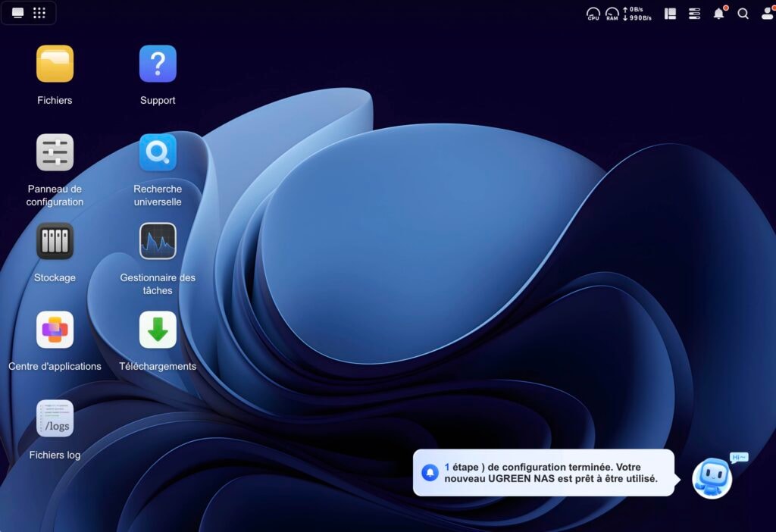This screenshot has height=532, width=776.
Task: Click the desktop view icon in top bar
Action: pyautogui.click(x=18, y=13)
